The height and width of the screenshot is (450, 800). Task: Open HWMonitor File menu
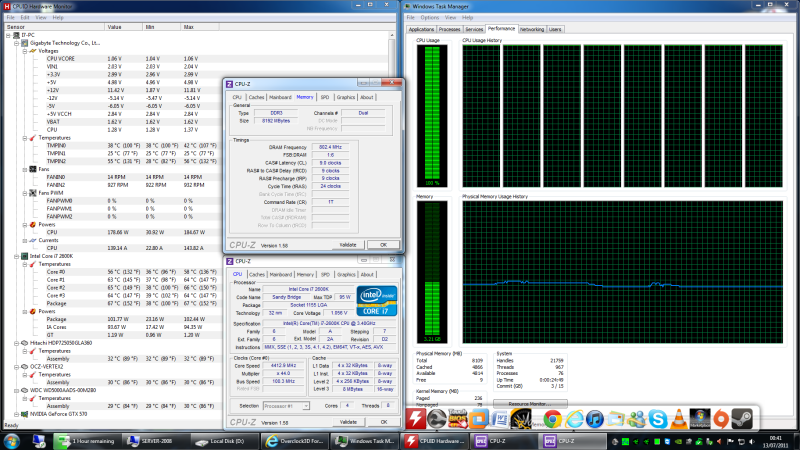pyautogui.click(x=10, y=17)
